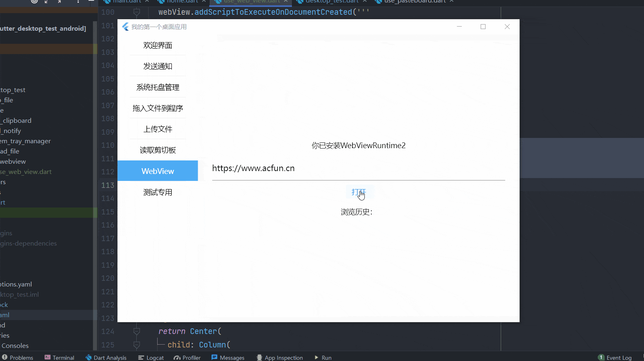Maximize the 我的第一个桌面应用 window

[483, 27]
